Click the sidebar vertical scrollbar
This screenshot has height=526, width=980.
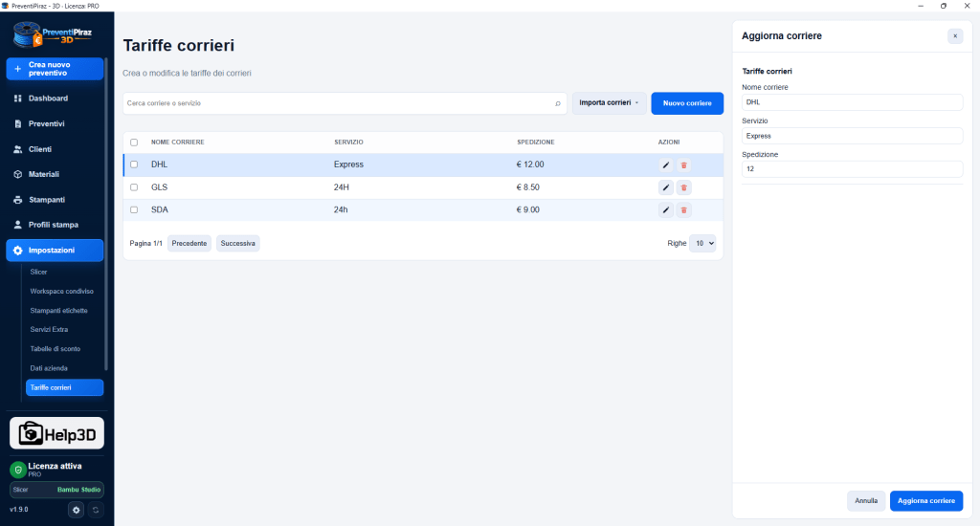[106, 212]
